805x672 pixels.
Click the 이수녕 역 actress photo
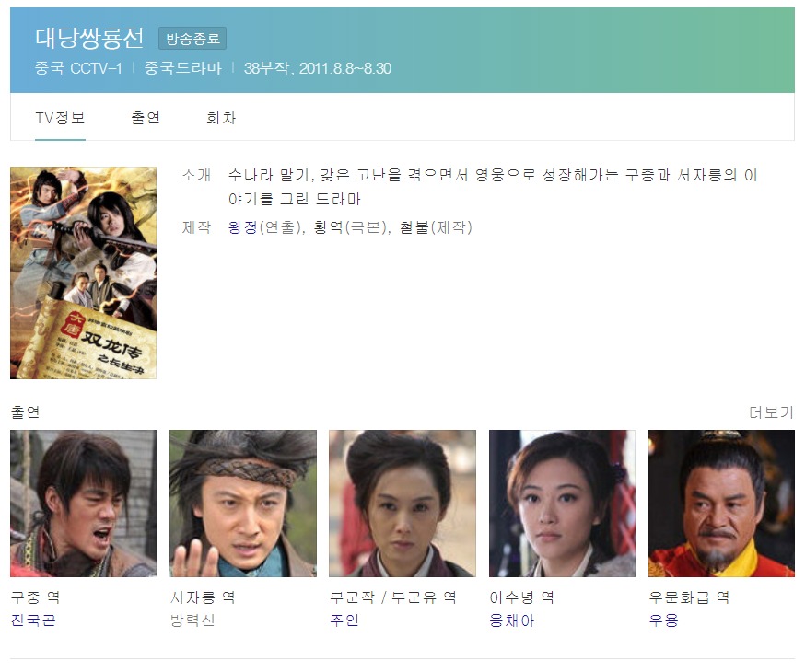coord(562,504)
